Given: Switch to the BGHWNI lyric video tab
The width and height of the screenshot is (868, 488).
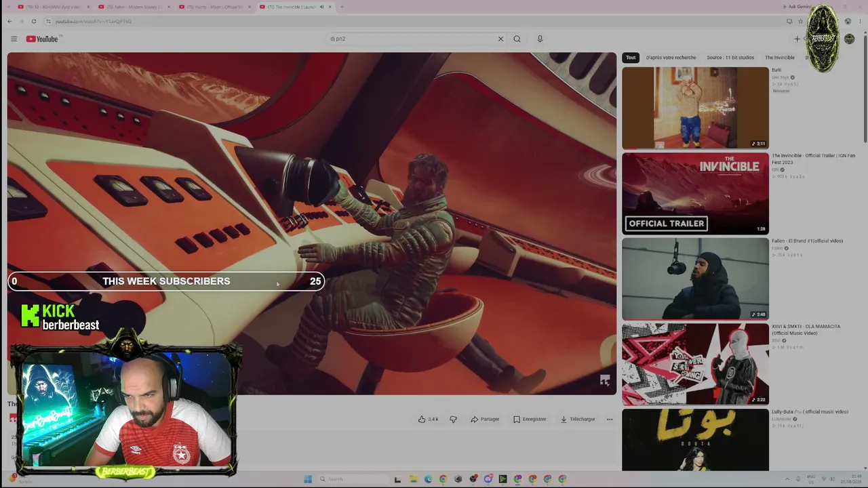Looking at the screenshot, I should coord(53,7).
